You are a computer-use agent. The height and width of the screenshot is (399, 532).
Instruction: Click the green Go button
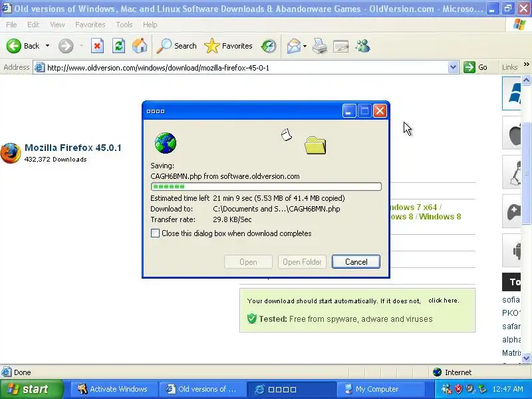click(475, 67)
